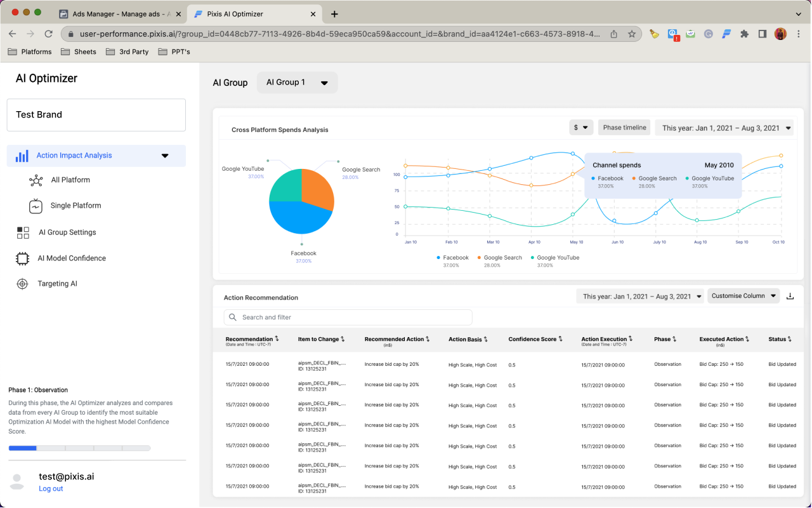Open the AI Group 1 dropdown
Image resolution: width=812 pixels, height=508 pixels.
[x=297, y=83]
